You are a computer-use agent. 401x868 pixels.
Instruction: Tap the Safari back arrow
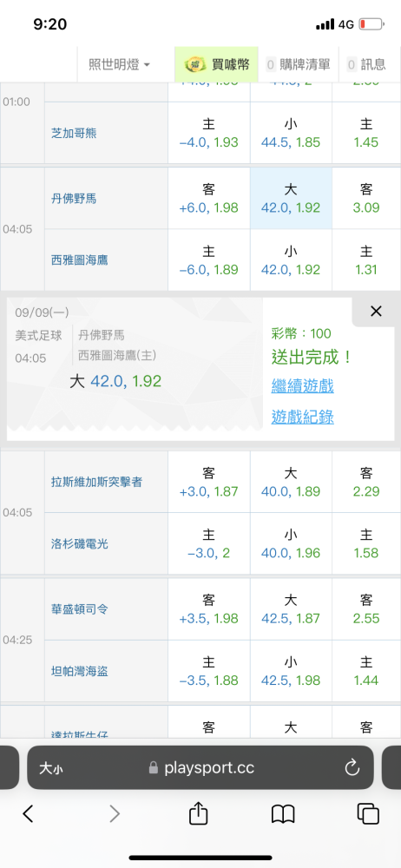(x=29, y=813)
